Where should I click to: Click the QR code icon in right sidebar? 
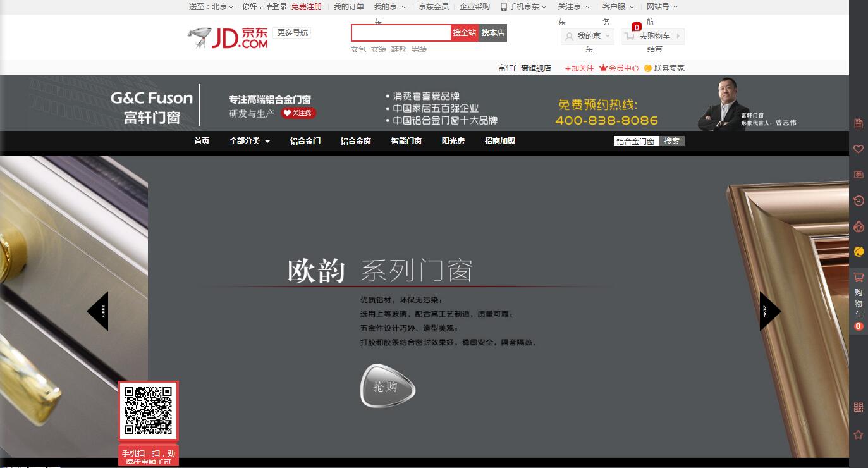tap(858, 407)
